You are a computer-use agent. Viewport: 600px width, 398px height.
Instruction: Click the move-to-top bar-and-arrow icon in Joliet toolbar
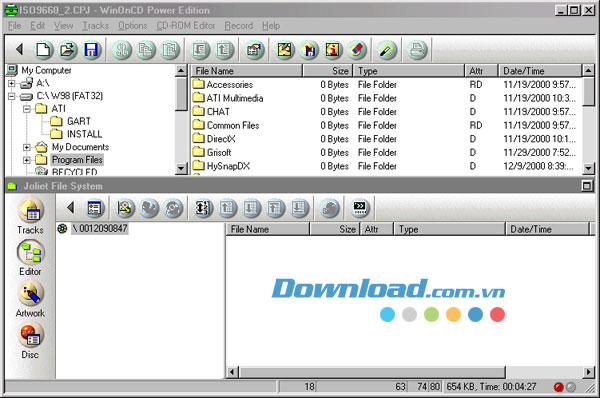point(275,208)
